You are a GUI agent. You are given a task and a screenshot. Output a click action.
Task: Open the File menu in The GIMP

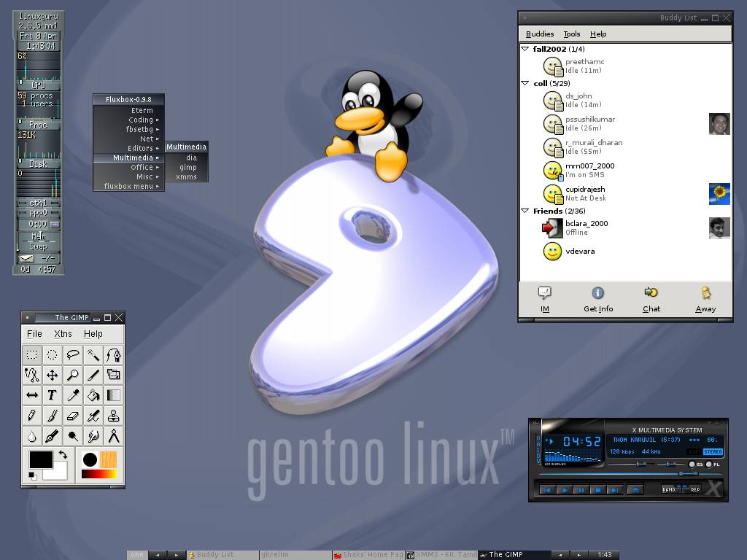tap(34, 334)
